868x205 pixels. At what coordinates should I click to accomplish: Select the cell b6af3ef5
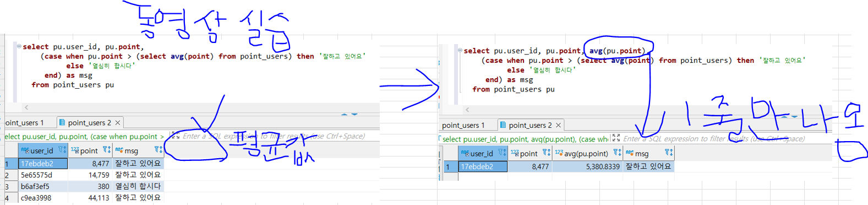[x=43, y=186]
